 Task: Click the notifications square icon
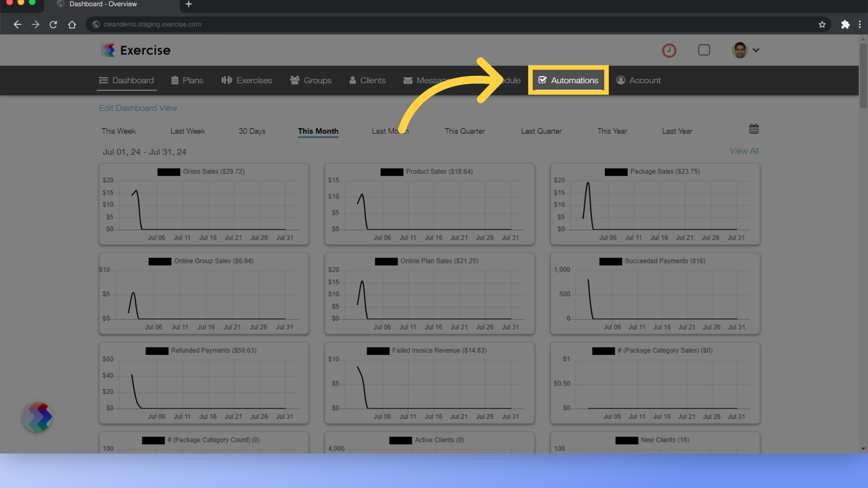click(704, 50)
